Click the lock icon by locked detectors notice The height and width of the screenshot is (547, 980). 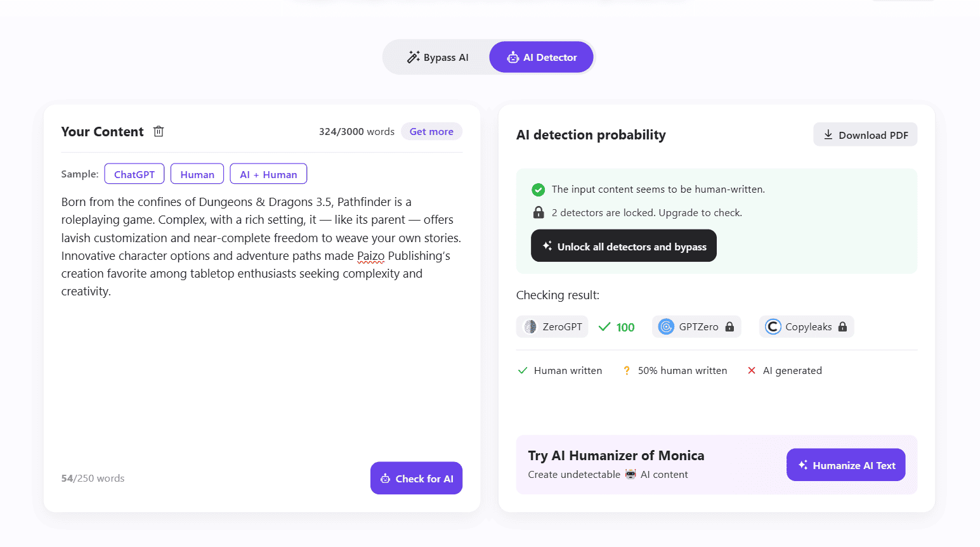tap(539, 212)
